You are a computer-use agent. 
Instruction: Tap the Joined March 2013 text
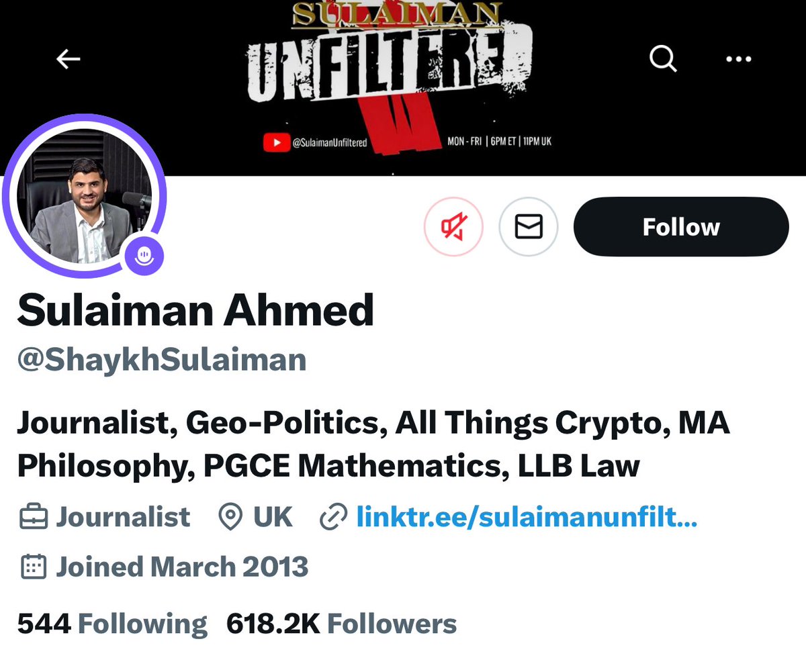[182, 567]
